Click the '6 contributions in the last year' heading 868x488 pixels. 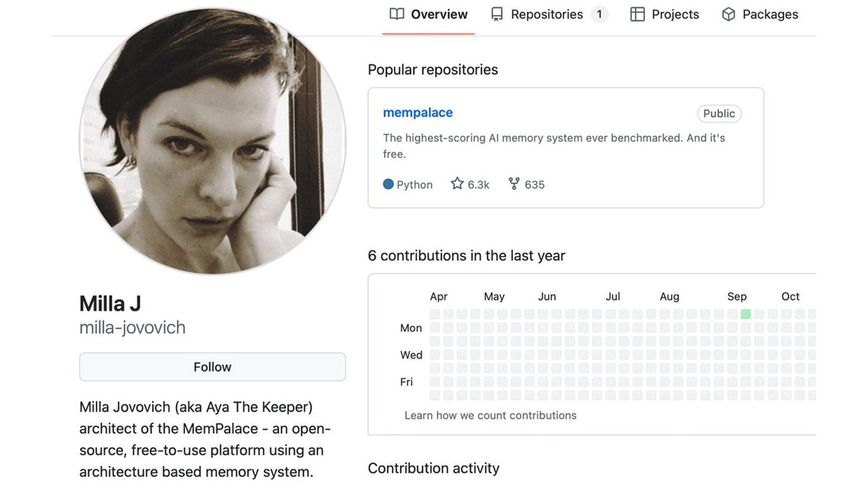467,255
